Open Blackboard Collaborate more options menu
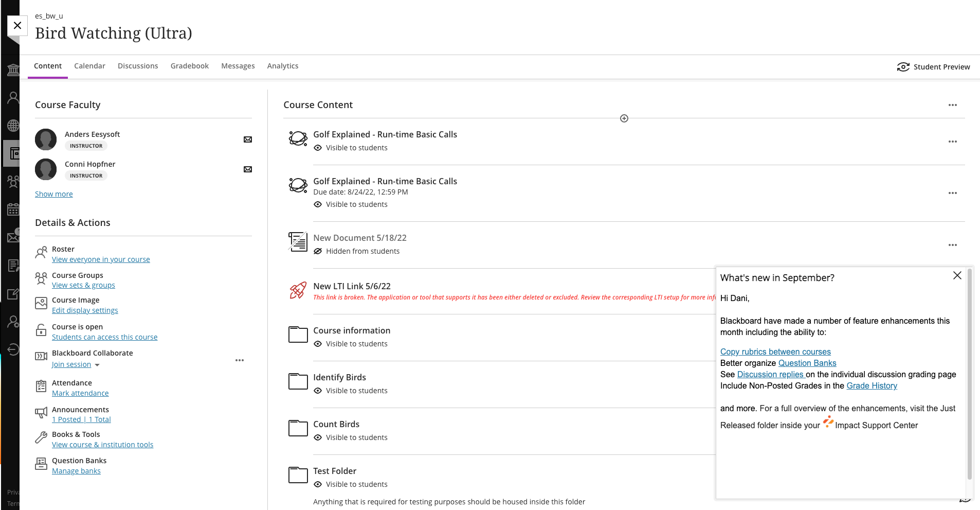 coord(240,360)
